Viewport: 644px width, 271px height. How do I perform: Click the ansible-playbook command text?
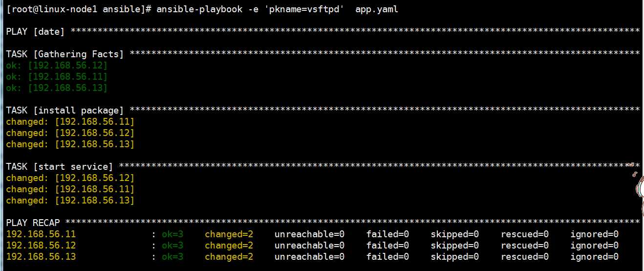click(199, 9)
